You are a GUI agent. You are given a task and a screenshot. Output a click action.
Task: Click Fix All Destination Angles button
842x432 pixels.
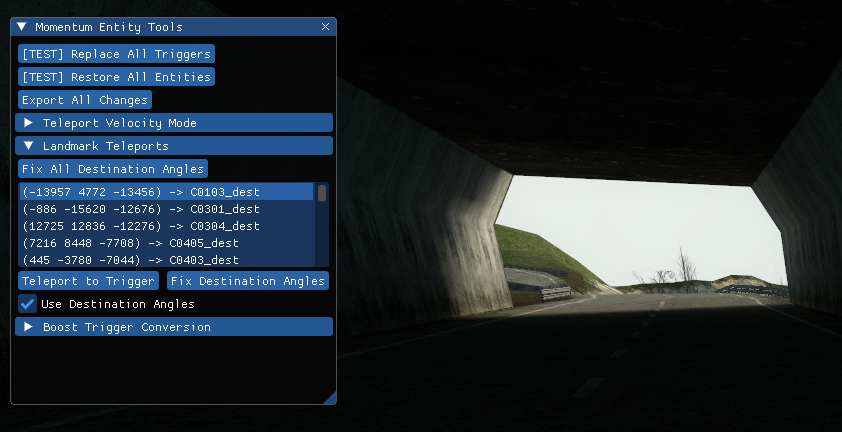point(113,169)
